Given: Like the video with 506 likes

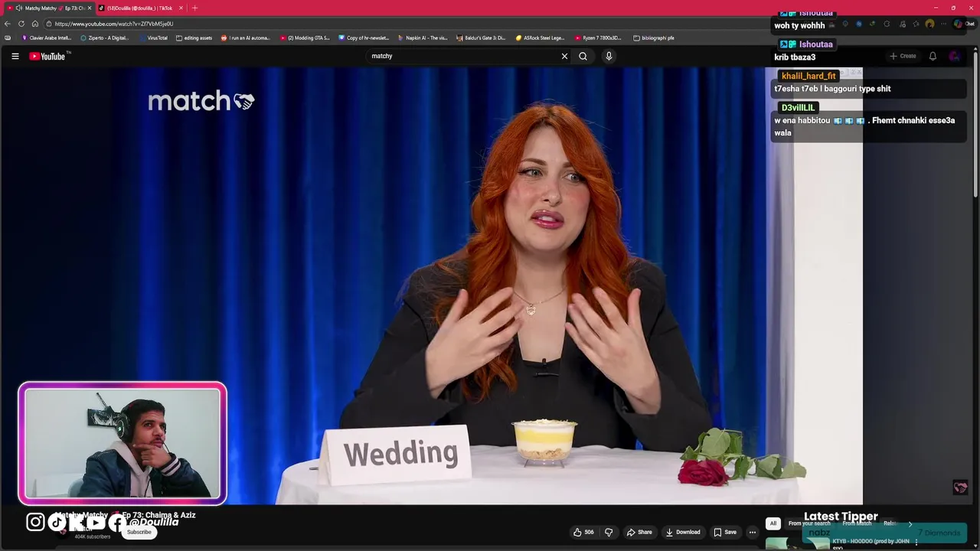Looking at the screenshot, I should pyautogui.click(x=583, y=532).
